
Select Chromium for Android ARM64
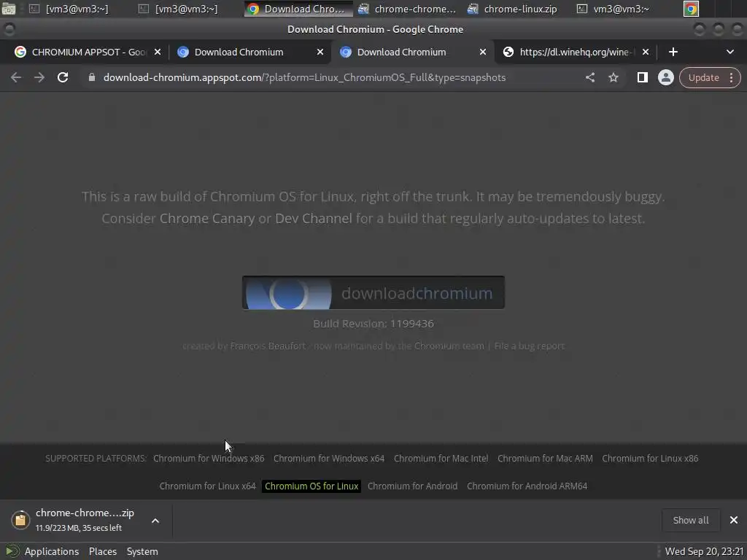[x=527, y=486]
